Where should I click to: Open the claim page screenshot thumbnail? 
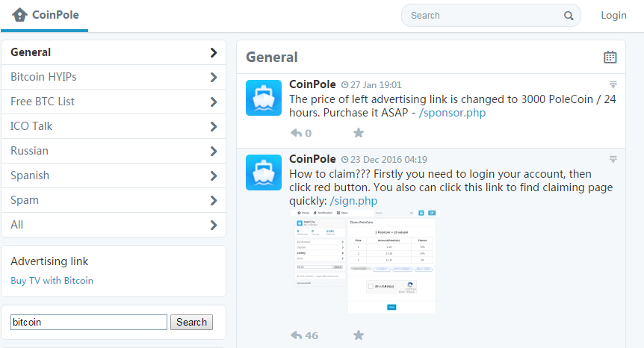pos(365,261)
